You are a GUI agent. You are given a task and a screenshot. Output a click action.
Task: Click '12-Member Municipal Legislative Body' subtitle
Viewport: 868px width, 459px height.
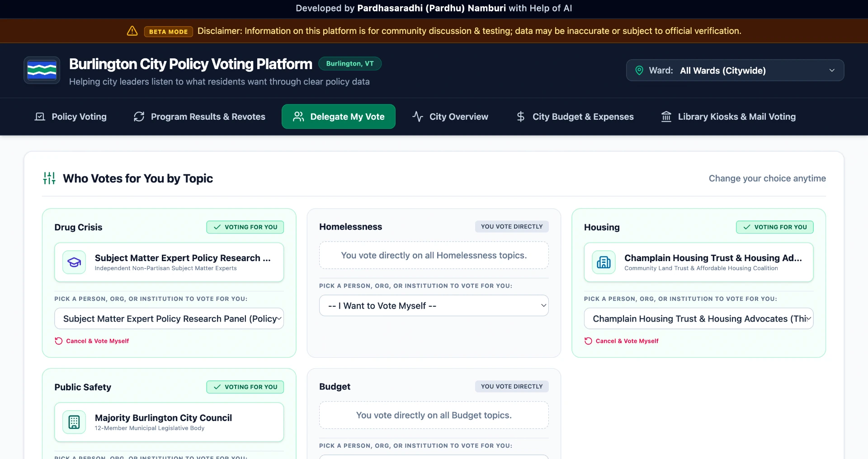[150, 428]
